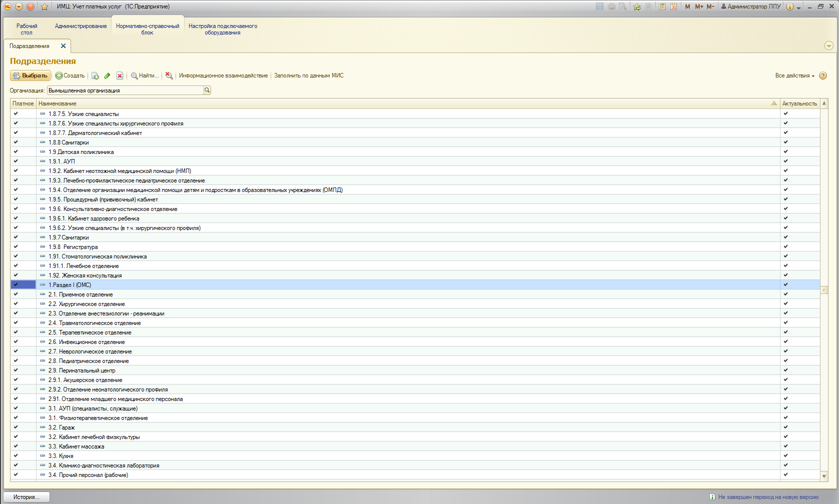Image resolution: width=839 pixels, height=504 pixels.
Task: Open the calculator icon in title bar
Action: [662, 6]
